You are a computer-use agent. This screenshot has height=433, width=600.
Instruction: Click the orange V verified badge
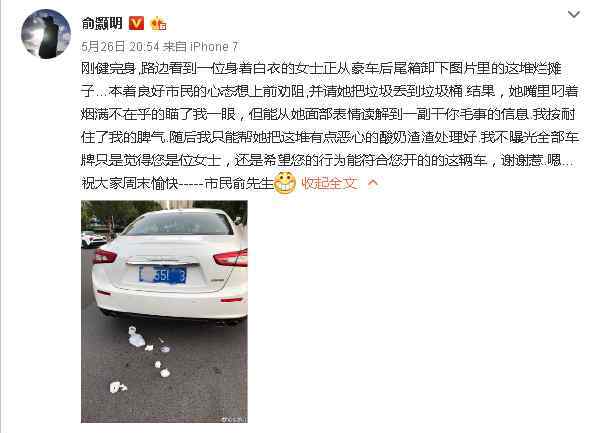coord(136,23)
